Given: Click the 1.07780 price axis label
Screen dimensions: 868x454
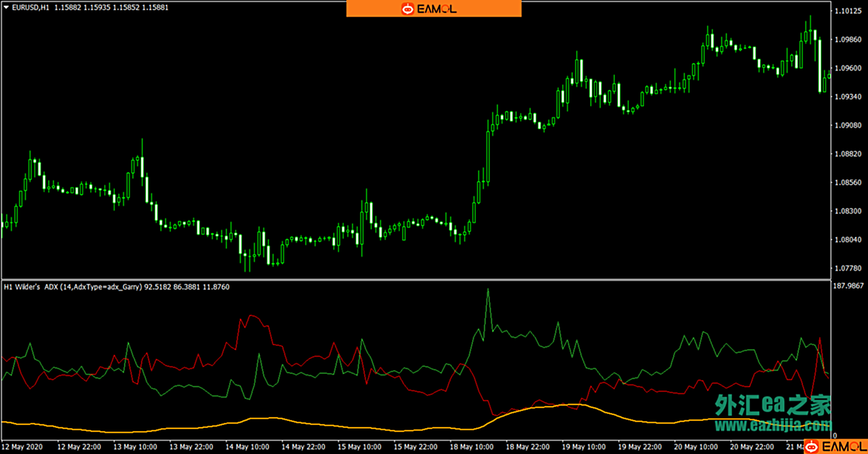Looking at the screenshot, I should (849, 268).
